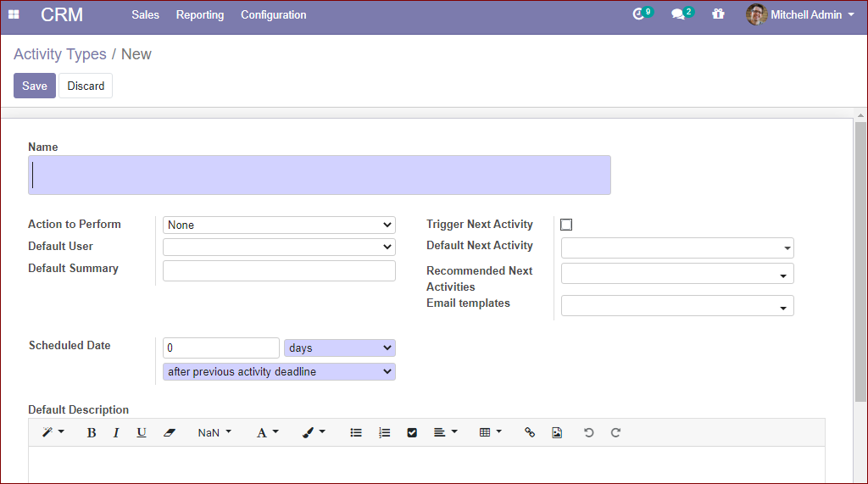Open the Mitchell Admin user menu
Image resolution: width=868 pixels, height=484 pixels.
coord(800,14)
